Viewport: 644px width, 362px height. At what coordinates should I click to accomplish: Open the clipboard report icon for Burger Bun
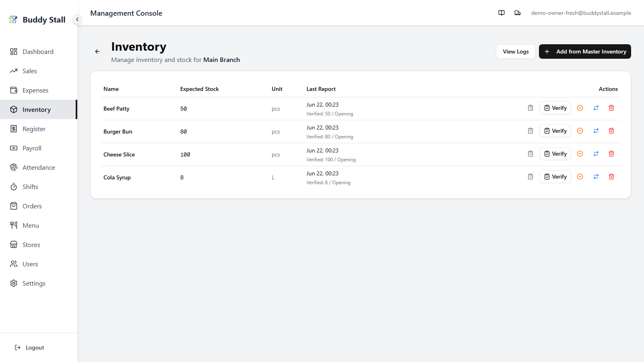coord(530,131)
